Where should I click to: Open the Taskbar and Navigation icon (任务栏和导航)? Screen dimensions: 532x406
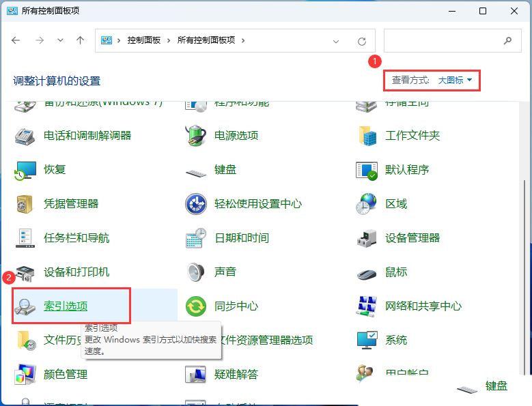pos(25,238)
